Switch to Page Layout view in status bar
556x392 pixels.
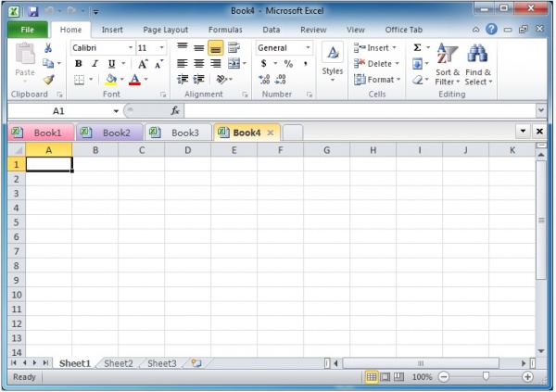click(x=385, y=377)
